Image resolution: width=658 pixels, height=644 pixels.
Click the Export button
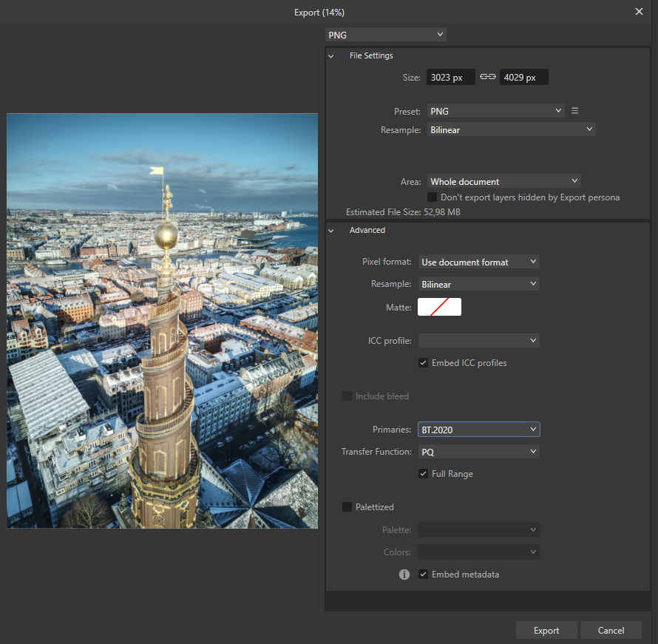[x=546, y=630]
